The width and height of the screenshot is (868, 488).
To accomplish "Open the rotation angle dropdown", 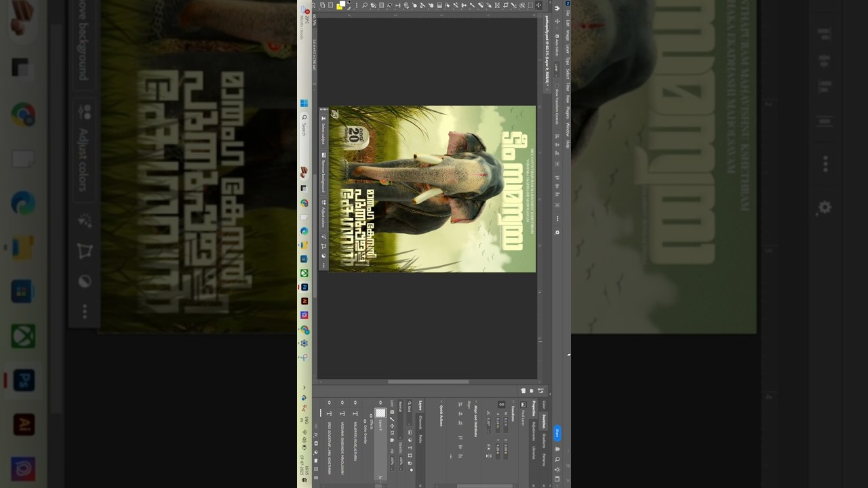I will point(488,432).
